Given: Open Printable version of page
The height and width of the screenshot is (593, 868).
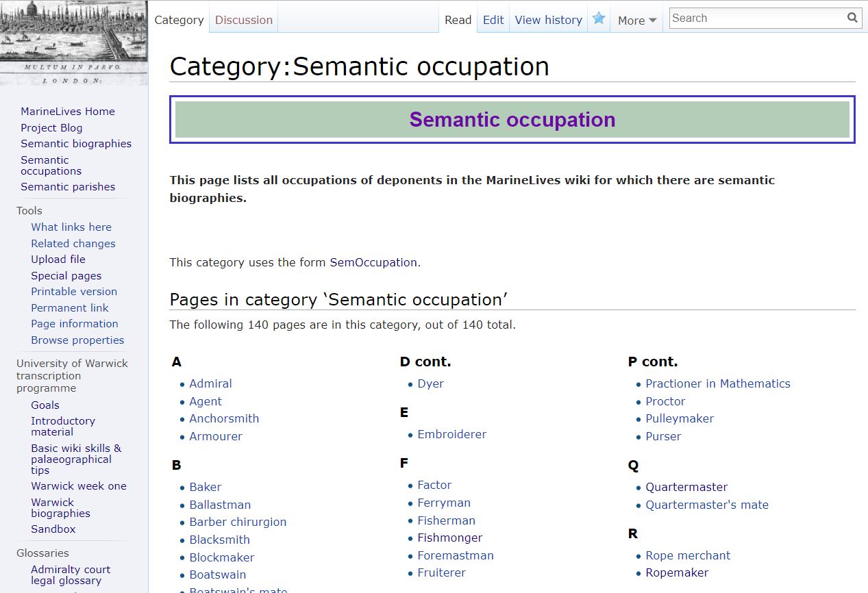Looking at the screenshot, I should pos(74,291).
